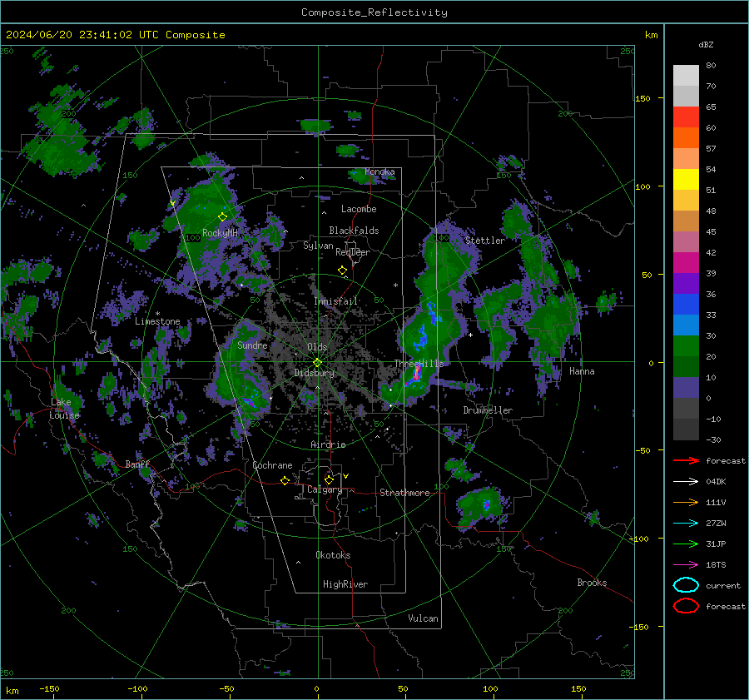Pick the blue 33–36 dBZ color swatch
Viewport: 749px width, 700px height.
pos(686,305)
